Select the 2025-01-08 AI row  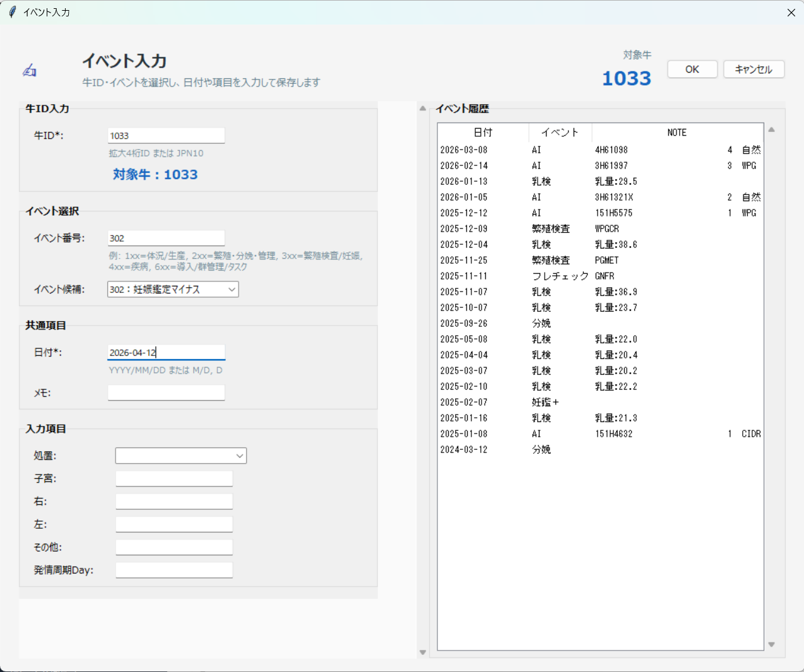click(600, 434)
